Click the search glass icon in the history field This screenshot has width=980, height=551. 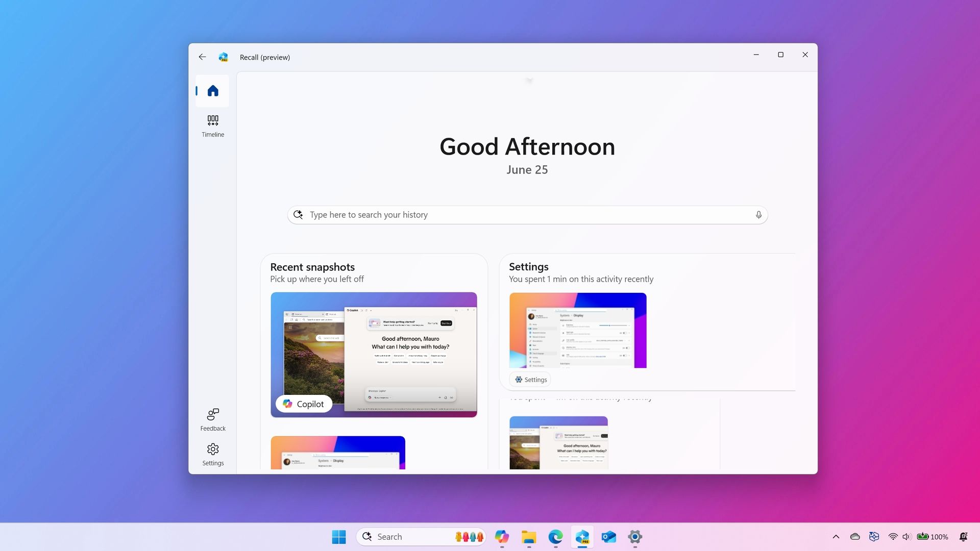tap(298, 214)
